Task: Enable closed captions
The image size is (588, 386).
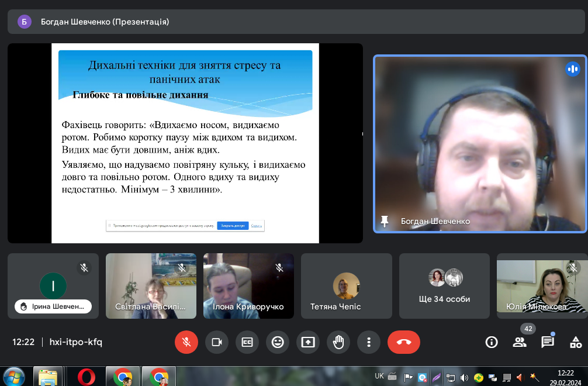Action: pos(247,342)
